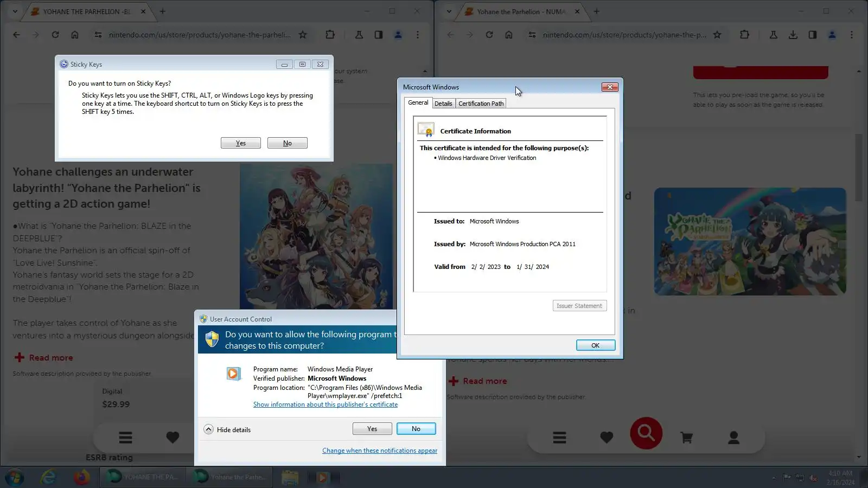Bookmark the page in the left browser
This screenshot has width=868, height=488.
[303, 35]
